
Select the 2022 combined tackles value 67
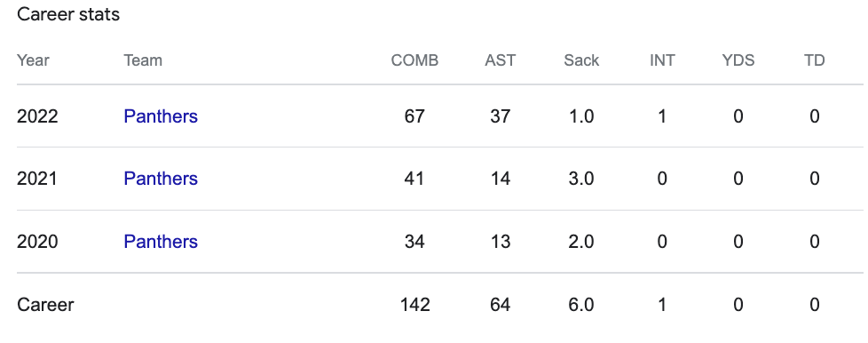414,116
